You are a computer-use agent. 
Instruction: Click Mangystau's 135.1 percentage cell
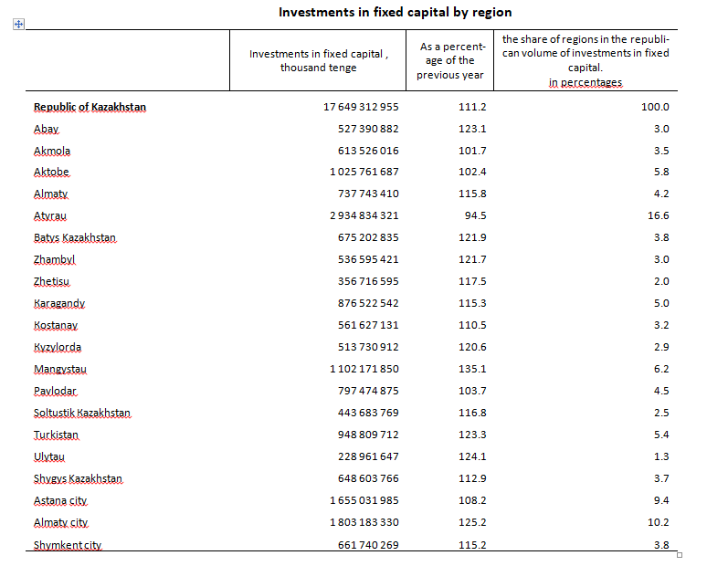tap(472, 370)
